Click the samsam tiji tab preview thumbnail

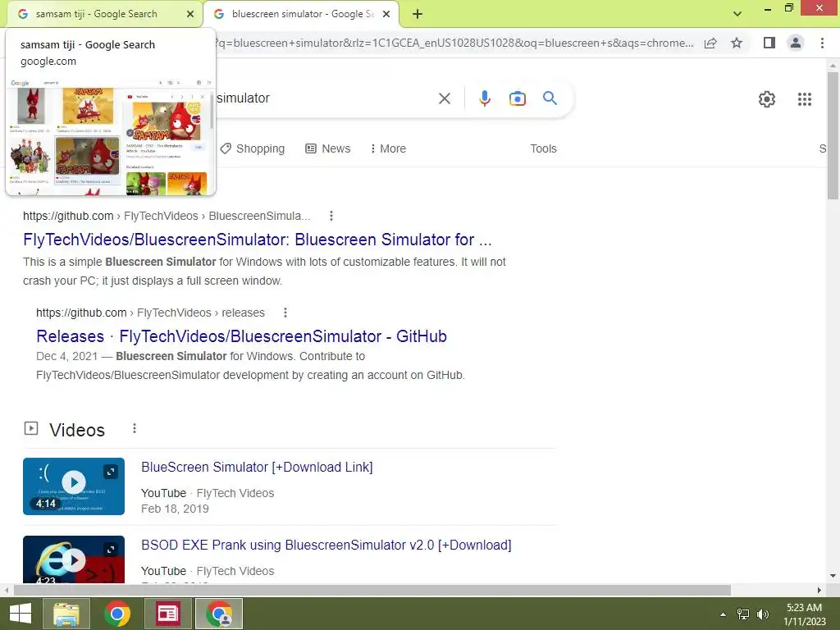click(111, 136)
